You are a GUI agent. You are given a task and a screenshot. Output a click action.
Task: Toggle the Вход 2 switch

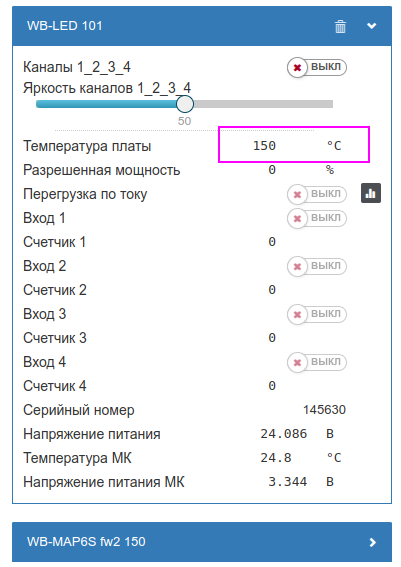point(317,266)
